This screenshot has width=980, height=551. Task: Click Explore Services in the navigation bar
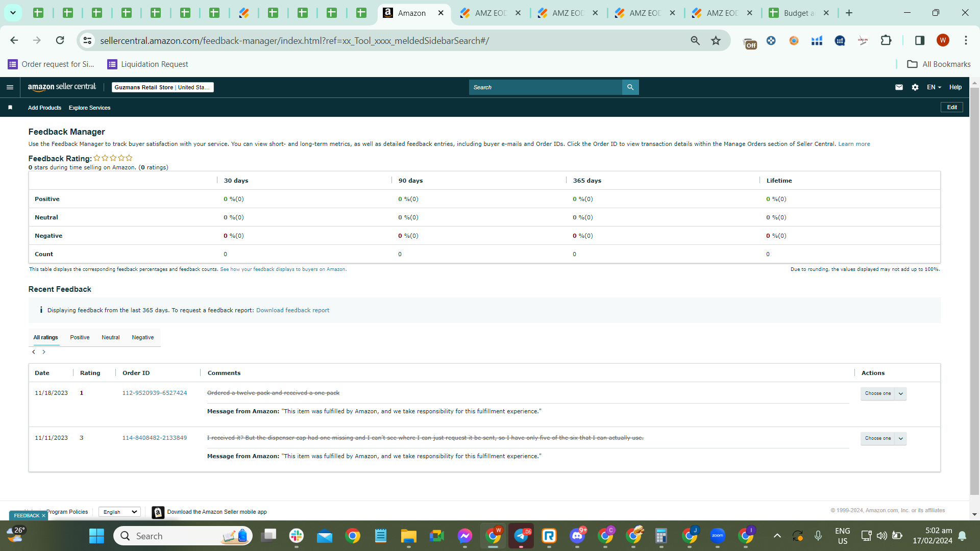(x=90, y=108)
